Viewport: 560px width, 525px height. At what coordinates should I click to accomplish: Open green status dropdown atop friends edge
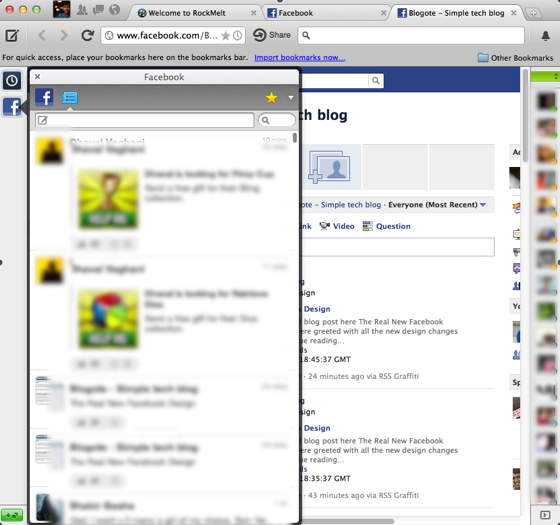point(545,76)
